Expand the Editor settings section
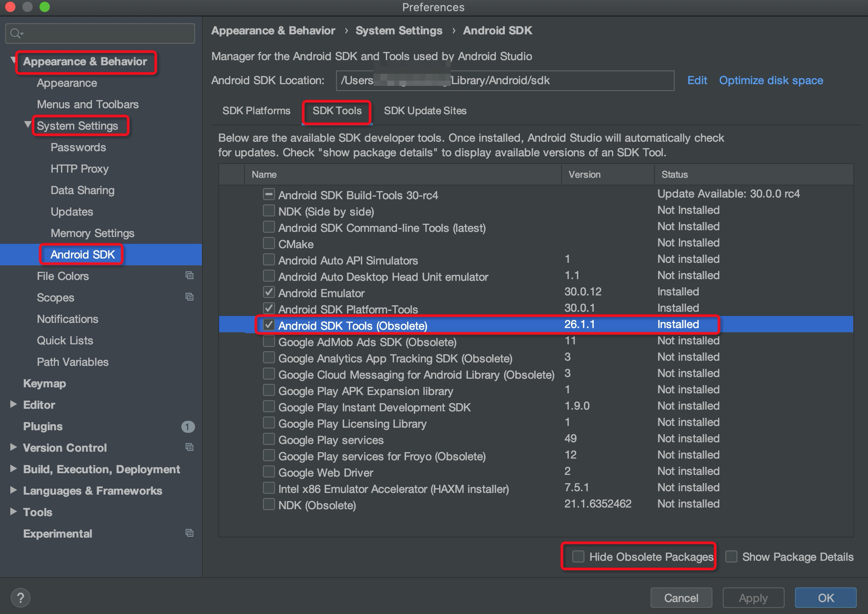This screenshot has width=868, height=614. pos(13,404)
